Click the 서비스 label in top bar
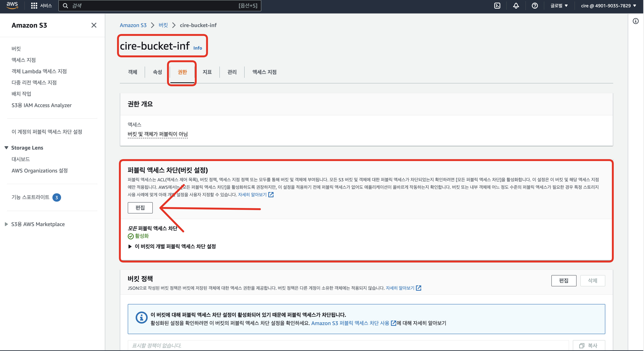The width and height of the screenshot is (644, 351). pyautogui.click(x=46, y=5)
